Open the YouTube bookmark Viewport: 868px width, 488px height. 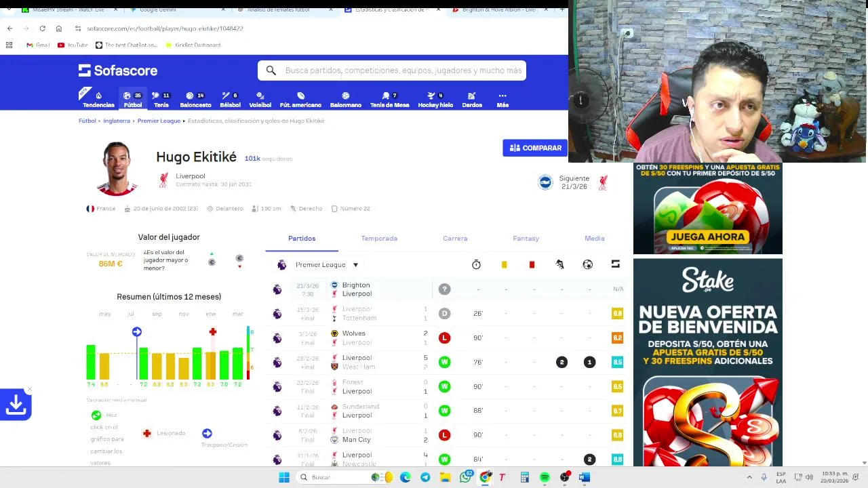(x=73, y=45)
